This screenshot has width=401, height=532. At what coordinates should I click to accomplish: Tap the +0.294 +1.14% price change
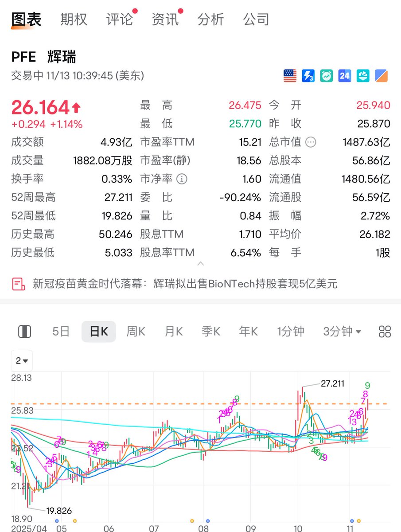(x=47, y=125)
